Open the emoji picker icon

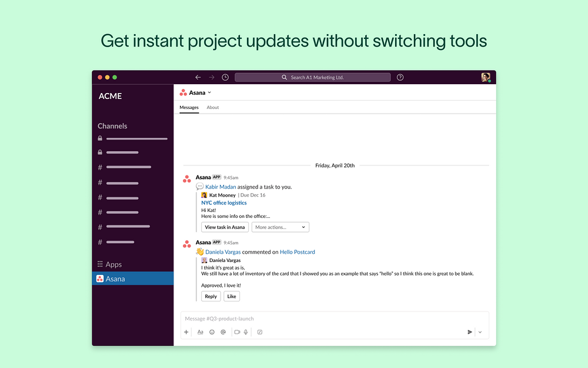pyautogui.click(x=212, y=332)
